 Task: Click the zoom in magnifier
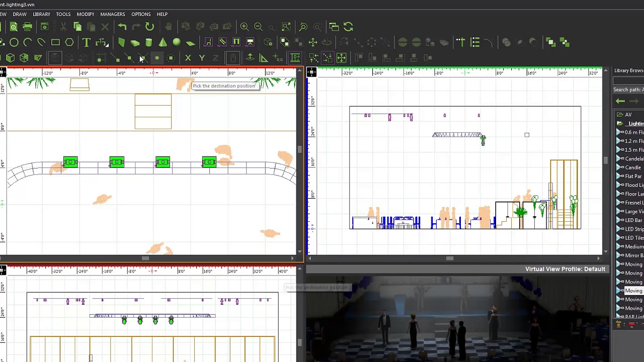[245, 27]
